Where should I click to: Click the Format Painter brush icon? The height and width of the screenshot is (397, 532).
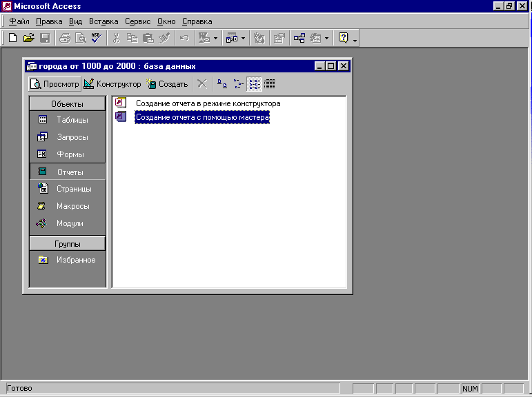[x=164, y=38]
